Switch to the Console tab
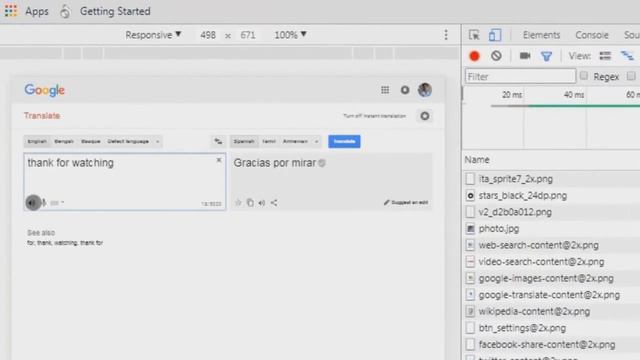This screenshot has width=640, height=360. [x=592, y=35]
